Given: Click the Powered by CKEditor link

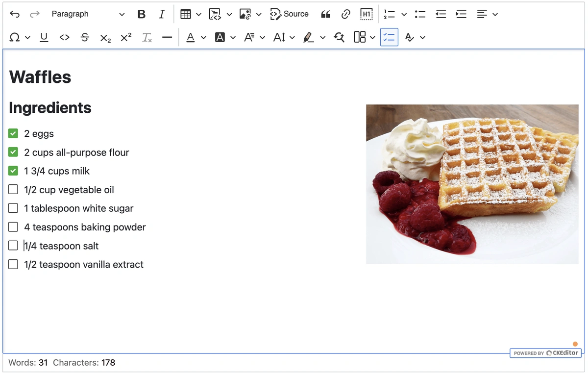Looking at the screenshot, I should tap(546, 353).
